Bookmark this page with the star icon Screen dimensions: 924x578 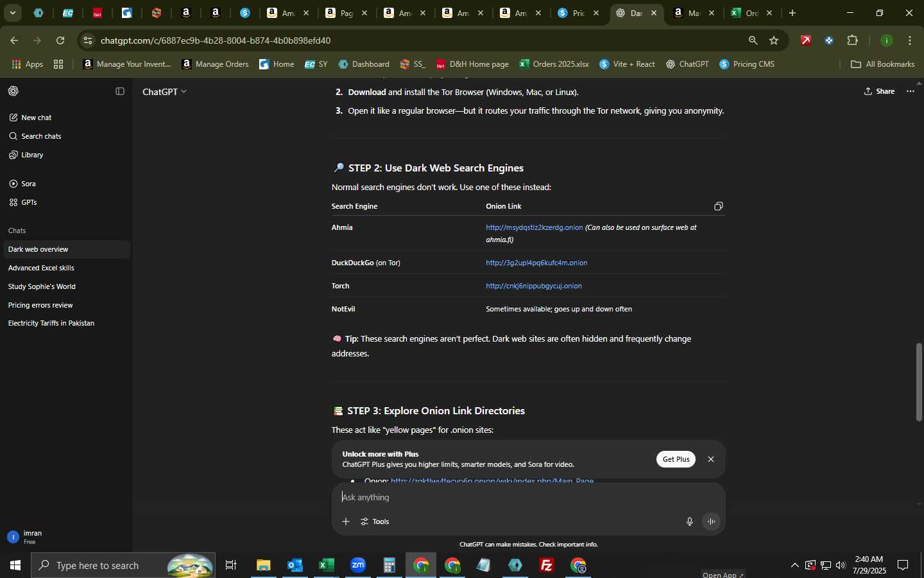click(x=774, y=40)
